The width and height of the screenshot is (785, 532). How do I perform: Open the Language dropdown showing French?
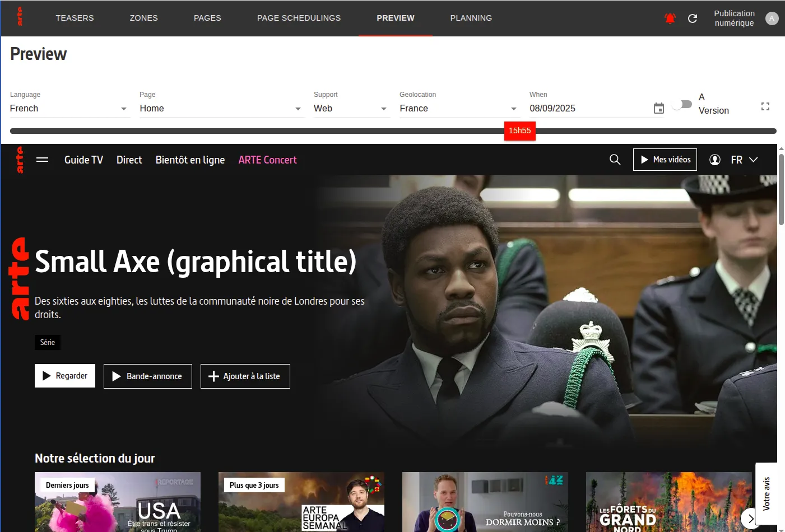(69, 109)
